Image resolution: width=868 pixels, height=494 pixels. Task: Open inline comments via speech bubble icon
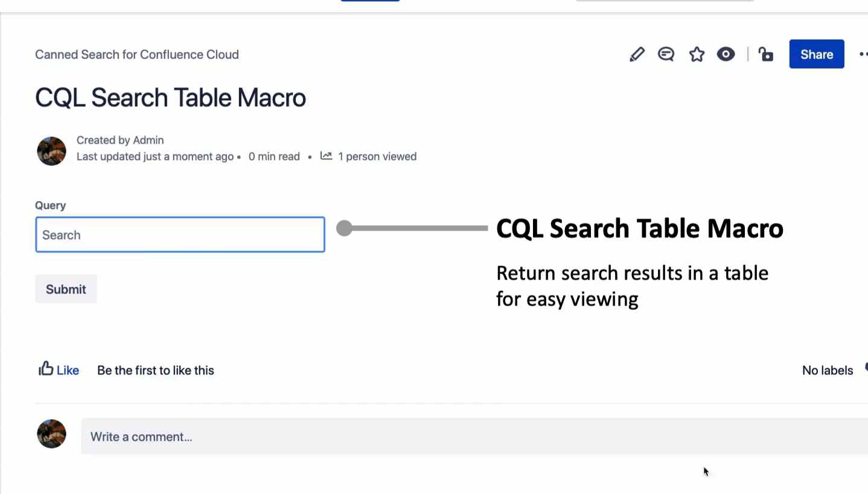pyautogui.click(x=666, y=54)
